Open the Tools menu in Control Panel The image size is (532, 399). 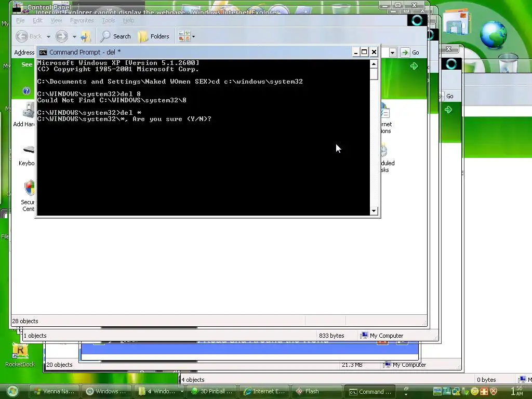click(109, 20)
